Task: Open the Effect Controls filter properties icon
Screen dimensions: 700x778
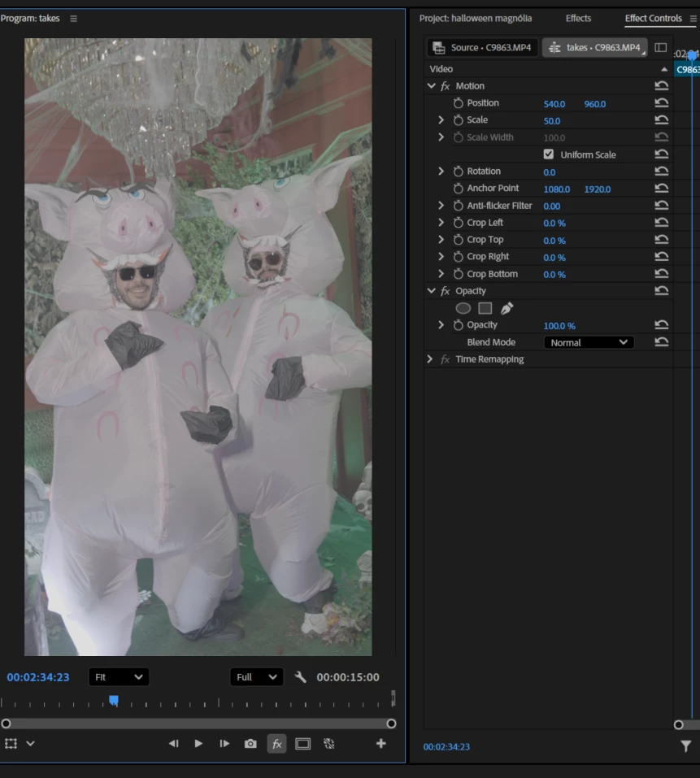Action: point(685,745)
